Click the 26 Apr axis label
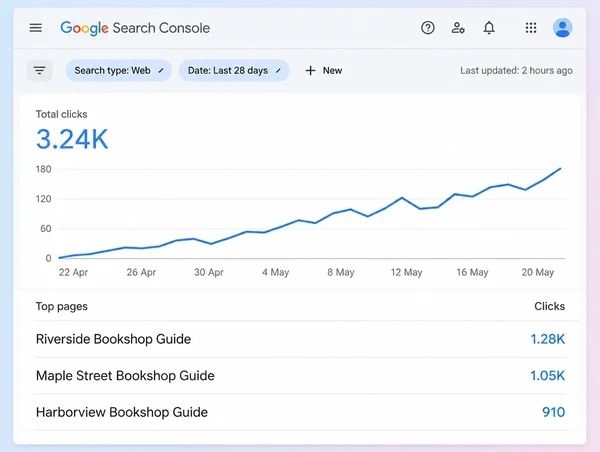Screen dimensions: 600x452 click(141, 272)
